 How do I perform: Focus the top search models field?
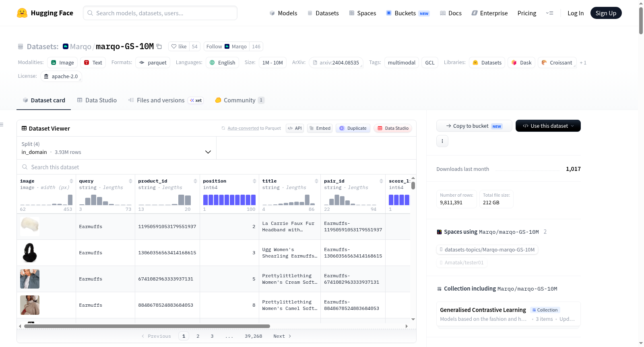[160, 13]
